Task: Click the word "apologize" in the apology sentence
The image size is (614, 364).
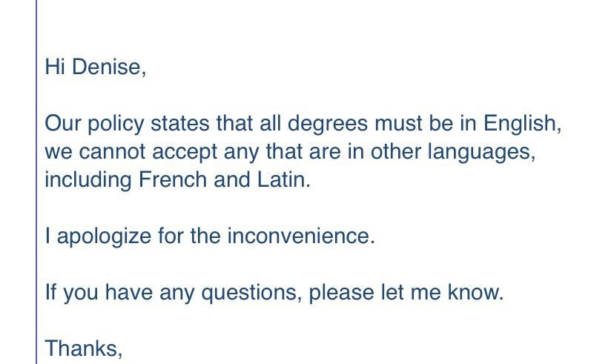Action: [104, 236]
